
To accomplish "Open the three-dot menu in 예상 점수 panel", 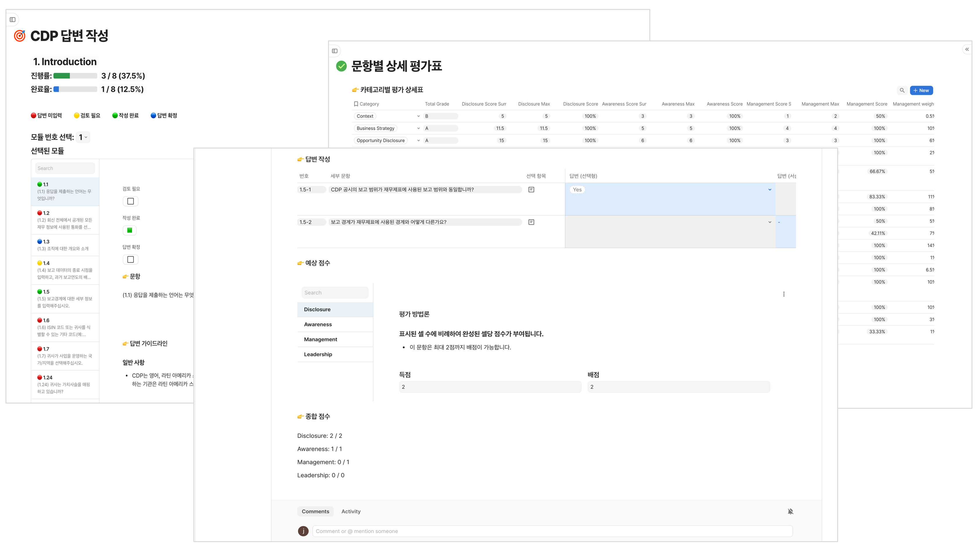I will (784, 294).
